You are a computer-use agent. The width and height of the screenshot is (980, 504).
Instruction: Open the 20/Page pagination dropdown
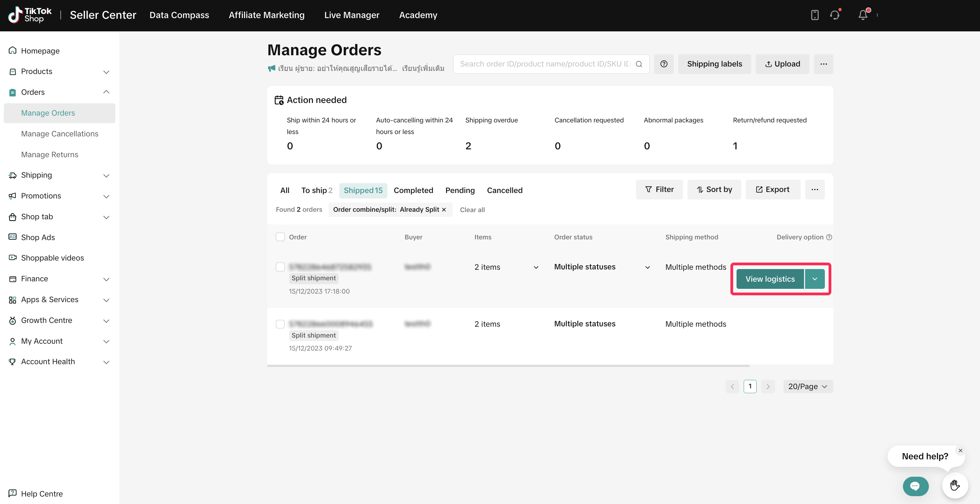808,386
